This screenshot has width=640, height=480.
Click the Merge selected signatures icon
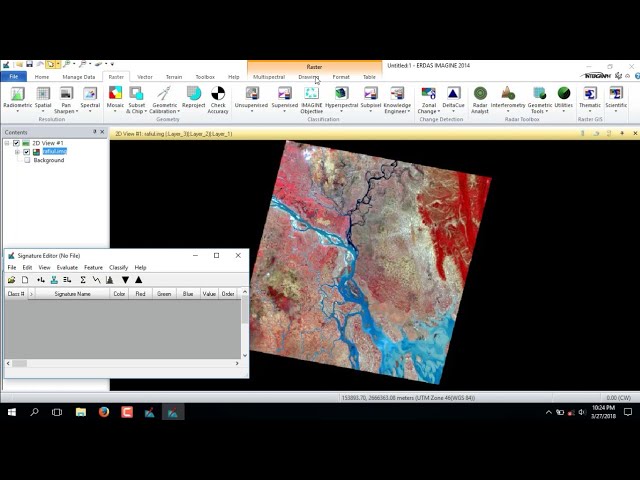[67, 280]
